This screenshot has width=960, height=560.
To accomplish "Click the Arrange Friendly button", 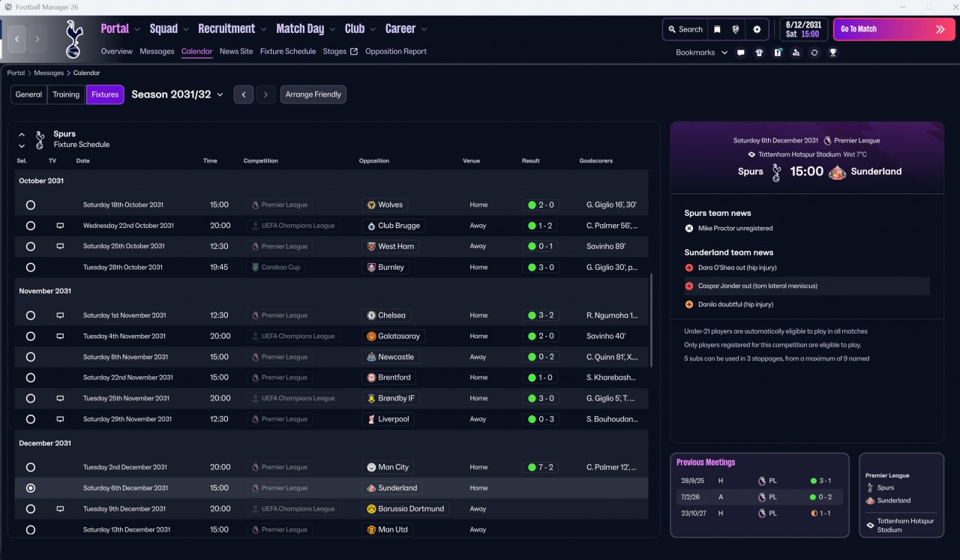I will 313,94.
